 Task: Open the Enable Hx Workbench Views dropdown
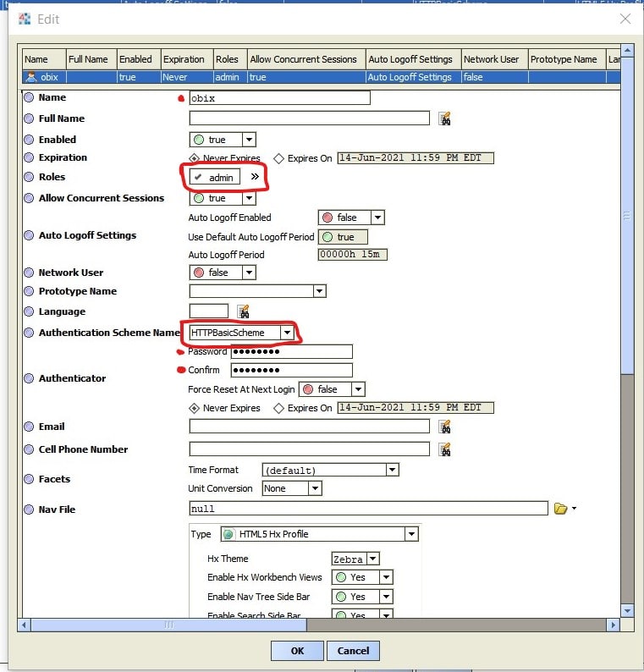tap(386, 577)
